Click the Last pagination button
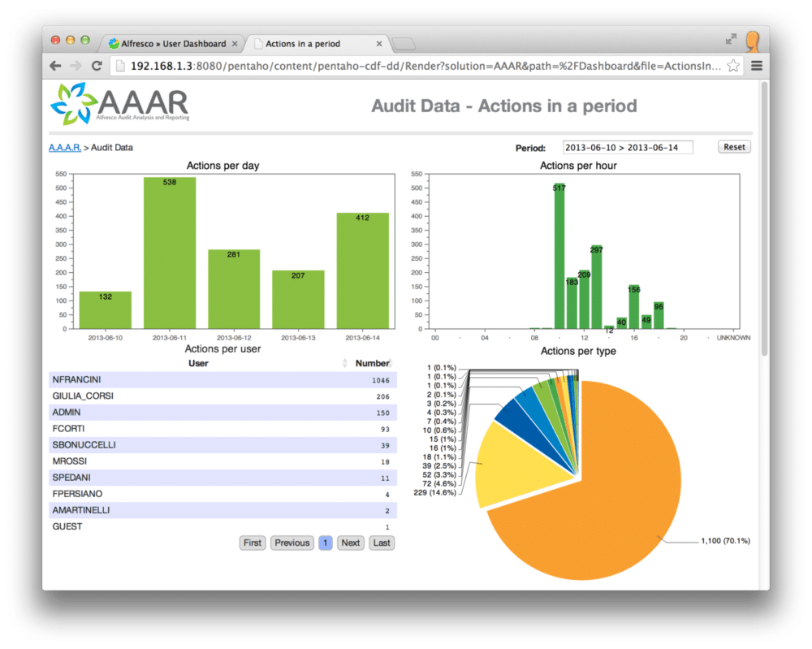812x649 pixels. point(382,543)
